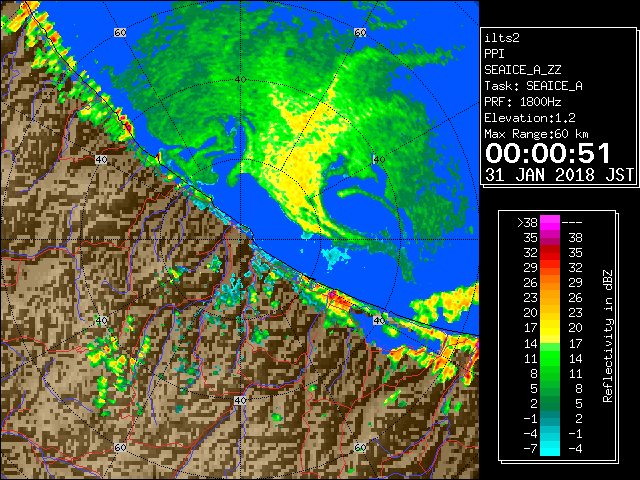Click the 00:00:51 timestamp
Viewport: 640px width, 480px height.
(x=548, y=153)
